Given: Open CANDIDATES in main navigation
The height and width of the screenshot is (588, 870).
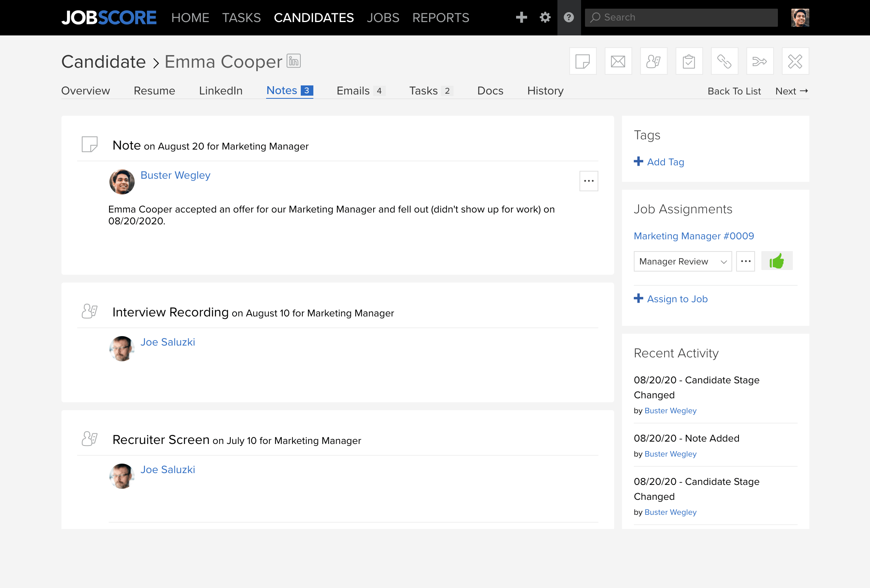Looking at the screenshot, I should tap(314, 18).
